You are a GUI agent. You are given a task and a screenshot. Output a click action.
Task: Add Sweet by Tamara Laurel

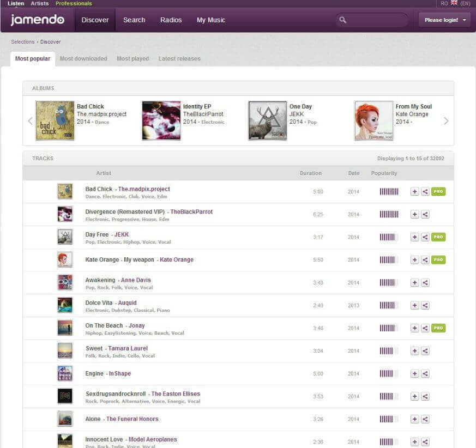(x=415, y=351)
